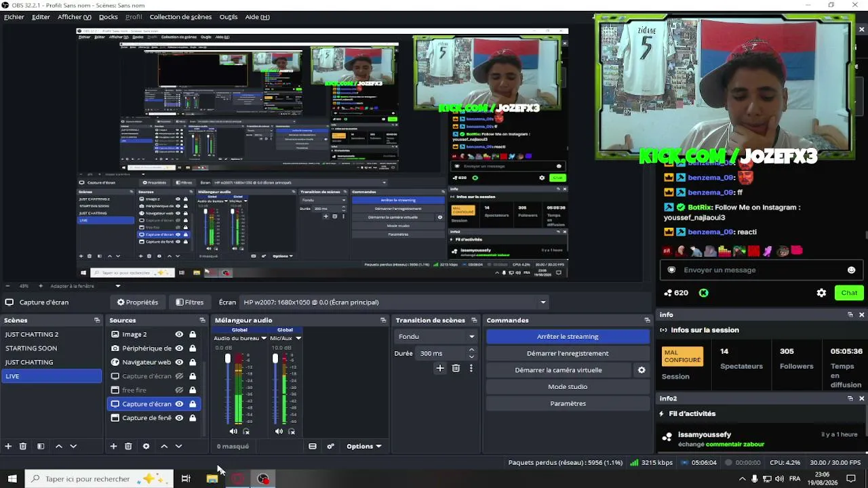Open the Collection de scènes menu
Viewport: 868px width, 488px height.
pyautogui.click(x=180, y=17)
